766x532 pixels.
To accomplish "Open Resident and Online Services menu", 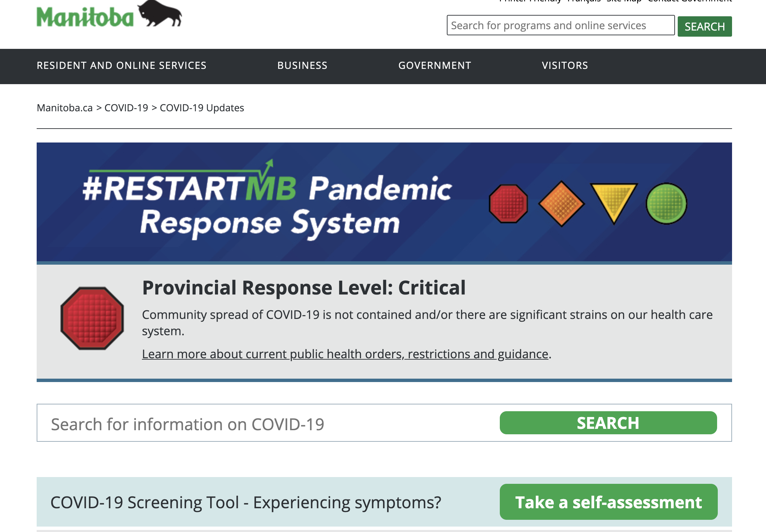I will point(122,66).
